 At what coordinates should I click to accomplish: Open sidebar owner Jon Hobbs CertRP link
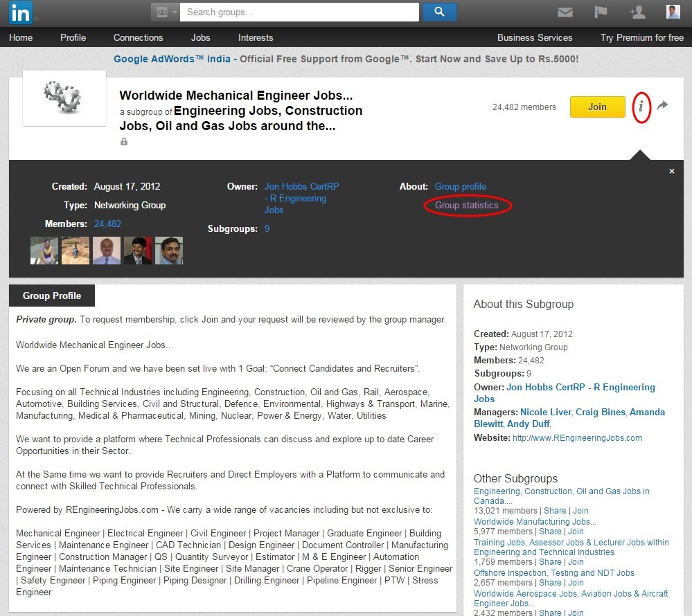tap(565, 393)
